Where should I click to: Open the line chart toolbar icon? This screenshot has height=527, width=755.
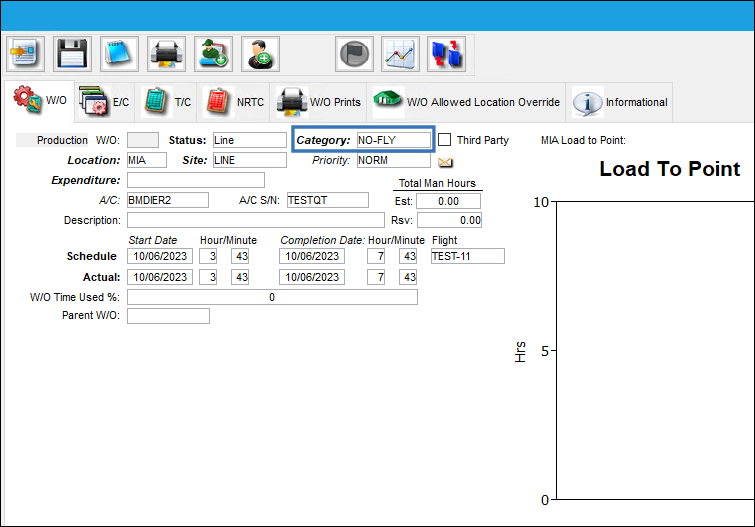point(400,53)
